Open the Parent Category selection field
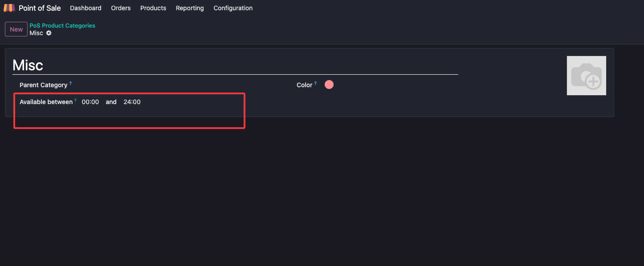Screen dimensions: 644x266 tap(178, 85)
